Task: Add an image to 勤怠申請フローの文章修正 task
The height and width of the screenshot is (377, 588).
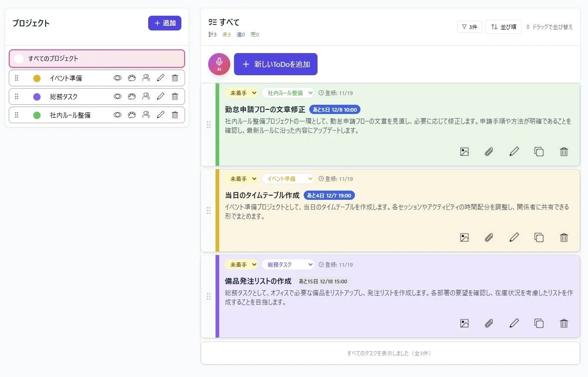Action: point(464,151)
